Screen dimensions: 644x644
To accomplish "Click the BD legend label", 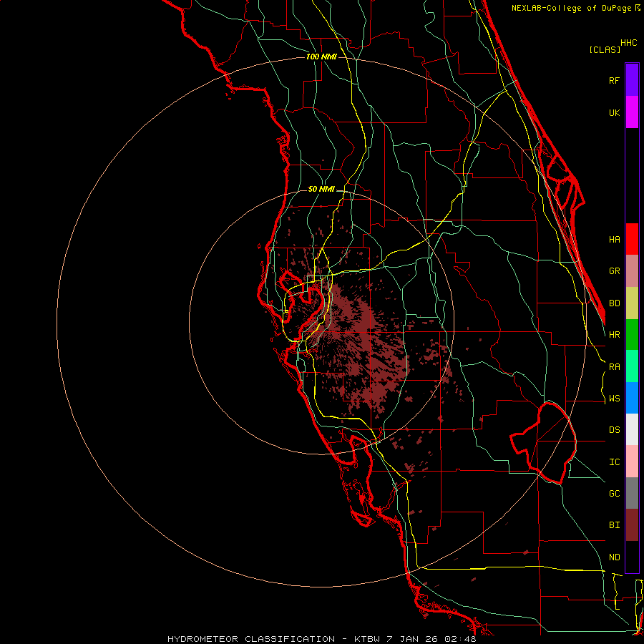I will tap(615, 303).
